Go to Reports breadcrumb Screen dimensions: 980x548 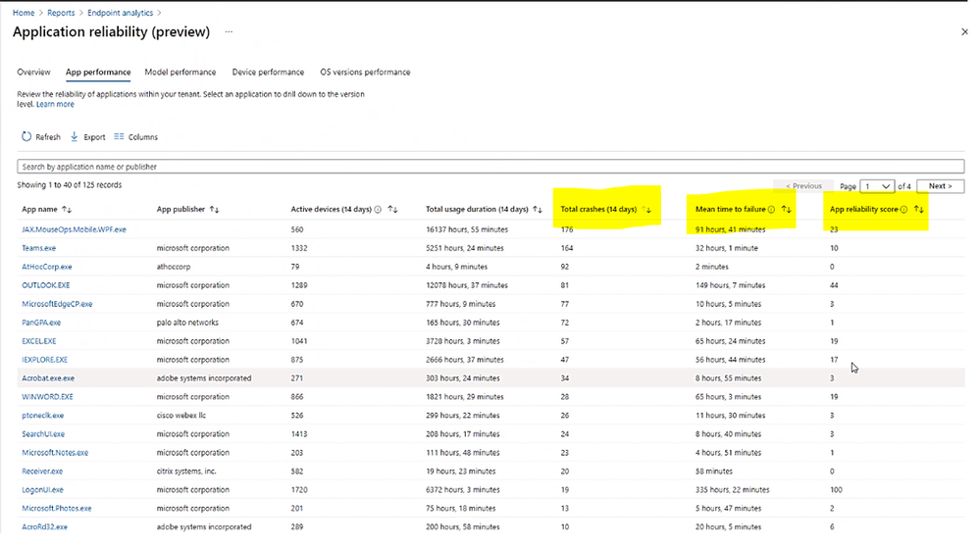(x=61, y=13)
